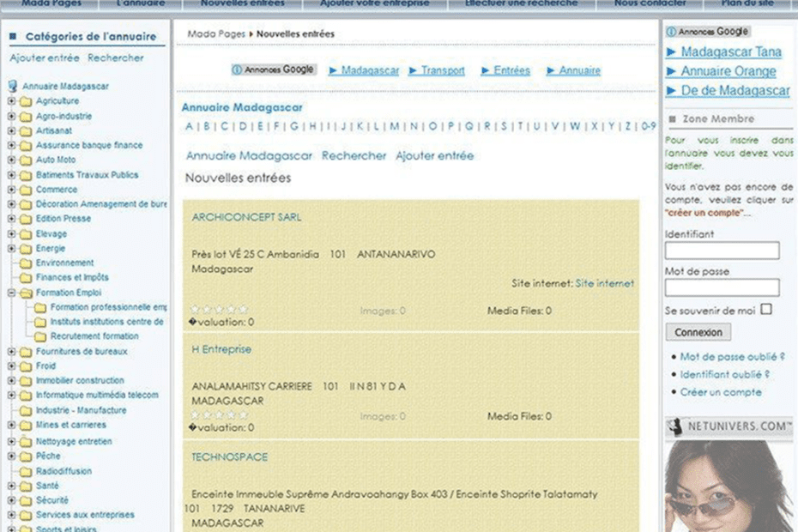Collapse the Formation Emploi tree node
The image size is (798, 532).
click(x=12, y=293)
